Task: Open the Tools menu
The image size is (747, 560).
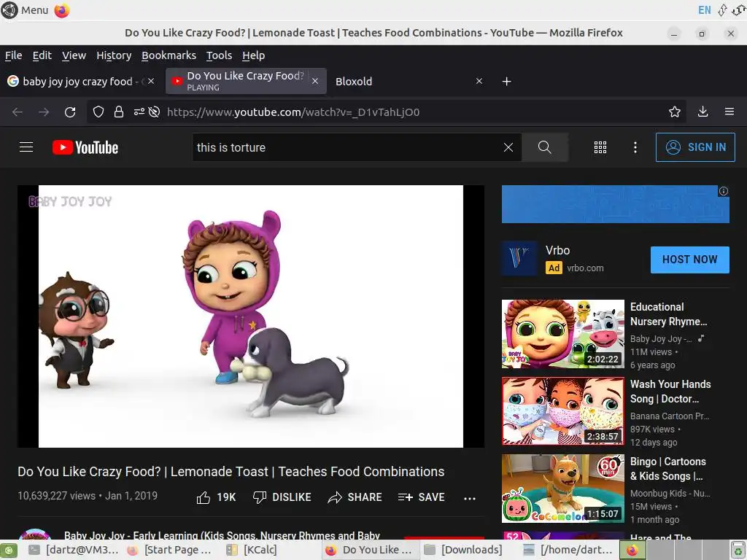Action: coord(219,55)
